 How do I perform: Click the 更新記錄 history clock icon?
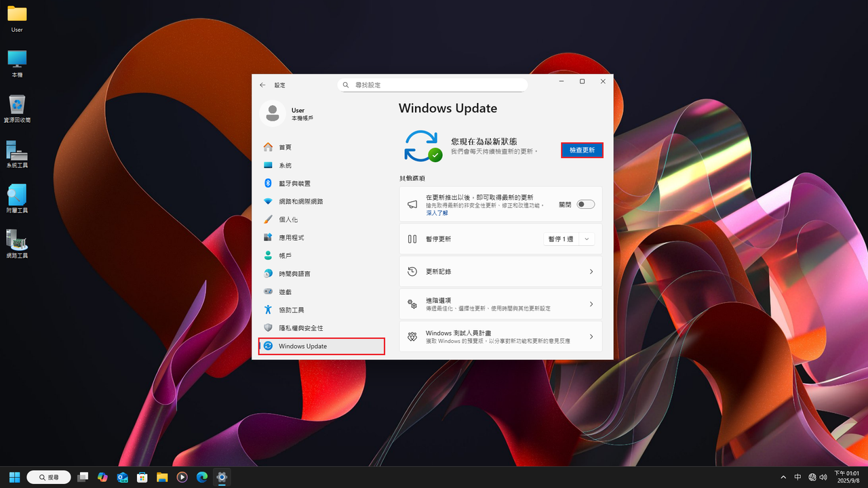click(412, 272)
